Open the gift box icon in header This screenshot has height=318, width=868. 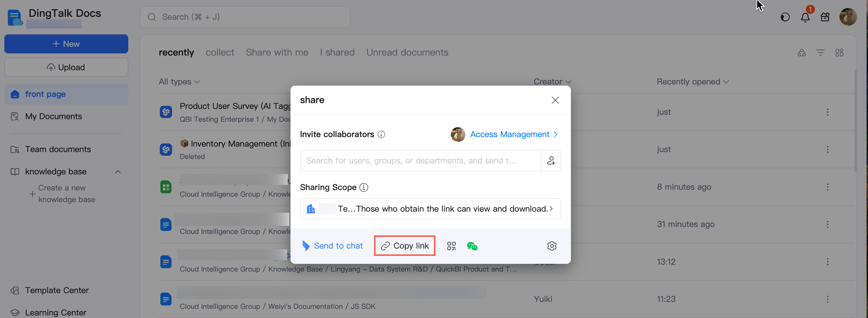point(825,17)
